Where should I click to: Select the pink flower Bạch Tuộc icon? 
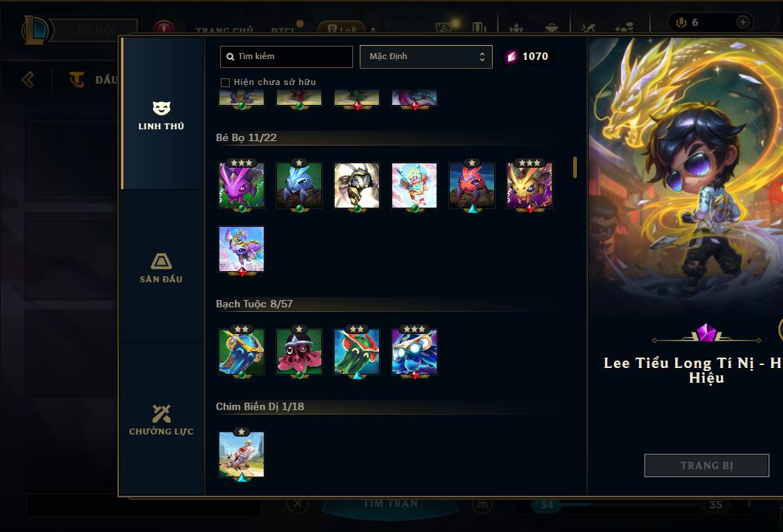tap(299, 352)
